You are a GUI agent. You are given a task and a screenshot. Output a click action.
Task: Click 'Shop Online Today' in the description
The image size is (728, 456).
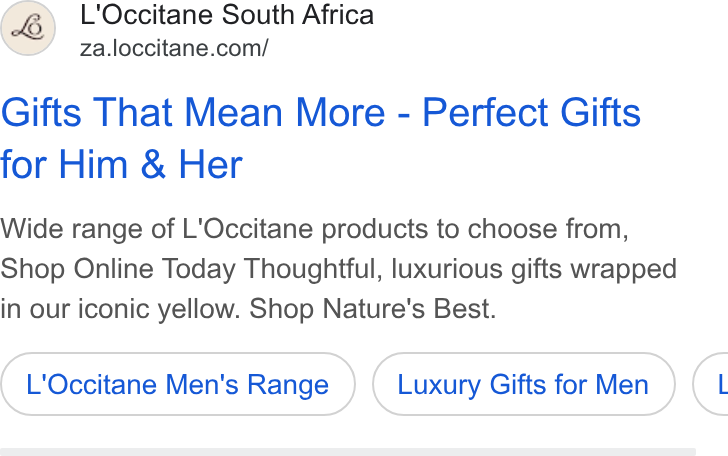coord(118,269)
